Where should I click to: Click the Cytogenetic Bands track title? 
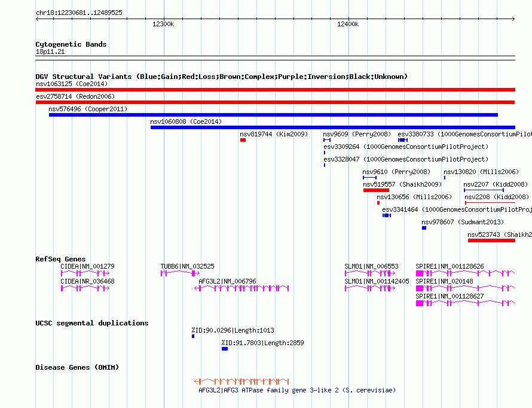(x=71, y=44)
